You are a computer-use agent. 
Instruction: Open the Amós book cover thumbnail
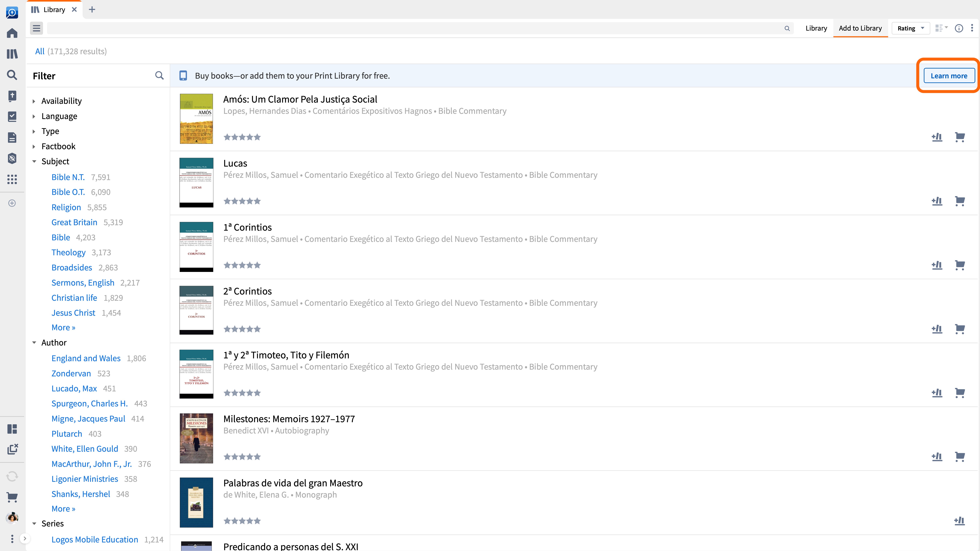tap(196, 119)
